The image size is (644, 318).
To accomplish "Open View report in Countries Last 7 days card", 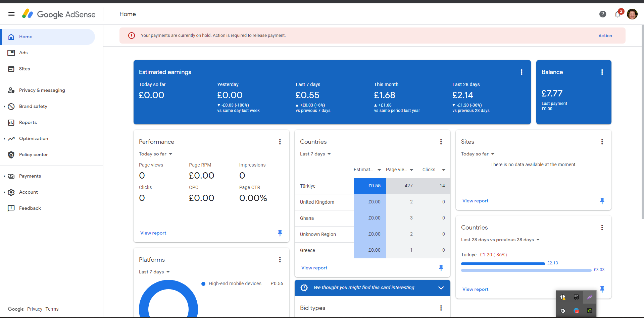I will [x=314, y=268].
